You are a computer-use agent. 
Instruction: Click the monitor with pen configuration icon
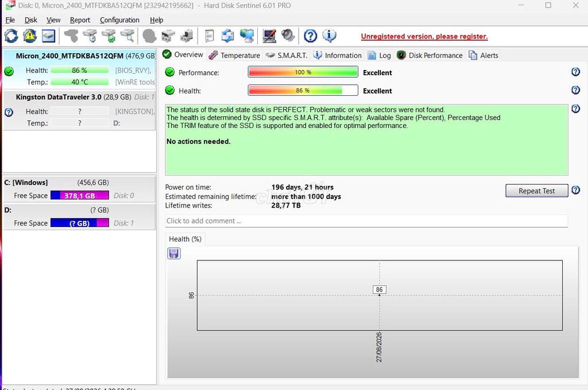point(269,36)
